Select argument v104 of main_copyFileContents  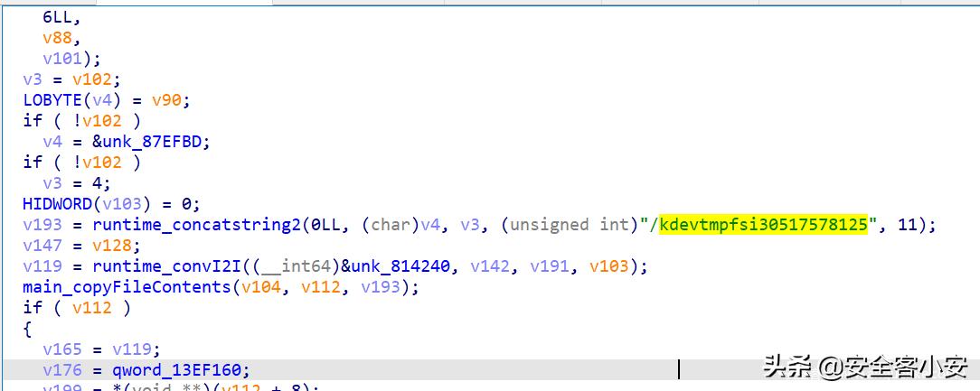point(261,286)
